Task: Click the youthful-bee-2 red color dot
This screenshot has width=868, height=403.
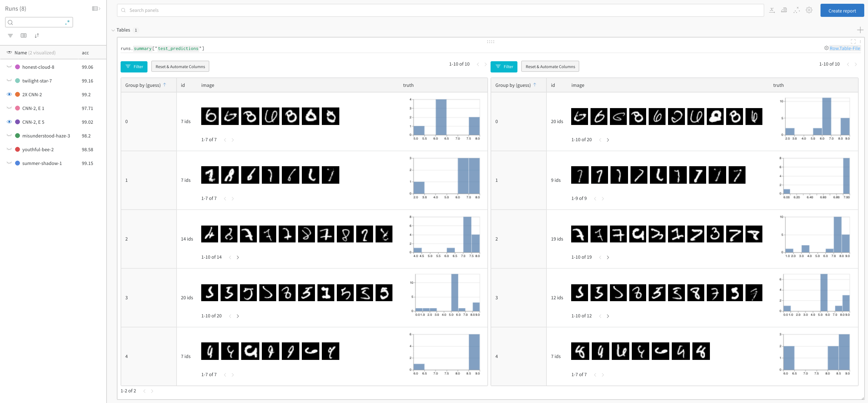Action: click(17, 150)
